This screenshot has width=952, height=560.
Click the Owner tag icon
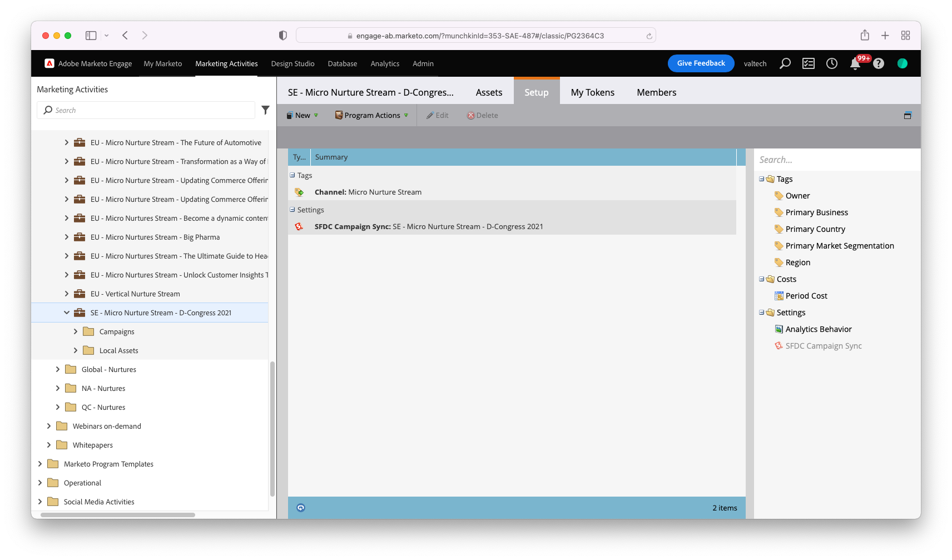779,196
